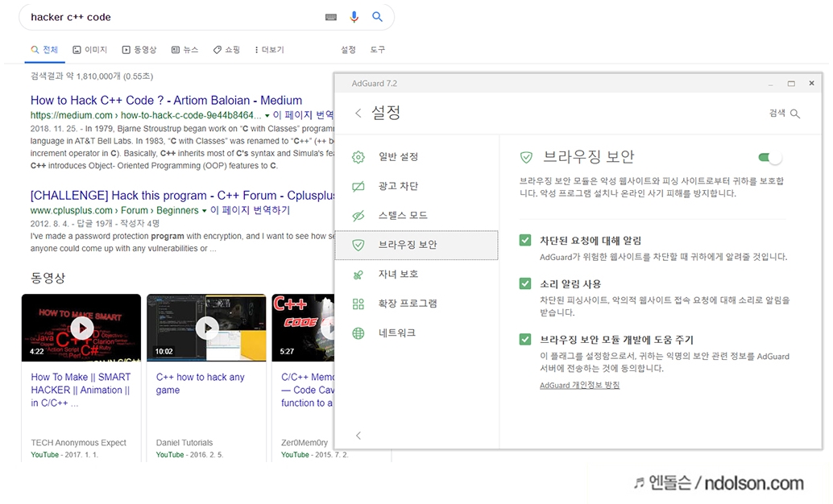Open 'How to Hack C++ Code ?' Medium result
Screen dimensions: 833x504
click(166, 101)
